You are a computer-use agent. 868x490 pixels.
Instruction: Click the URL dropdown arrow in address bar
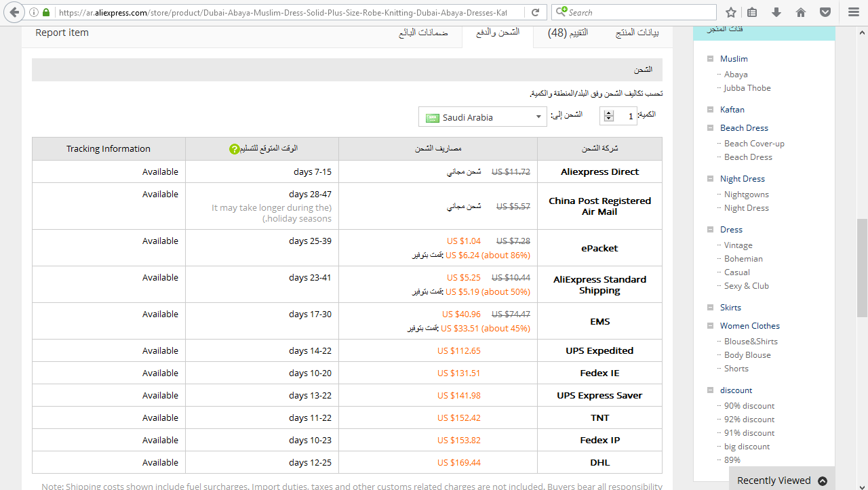click(x=519, y=12)
